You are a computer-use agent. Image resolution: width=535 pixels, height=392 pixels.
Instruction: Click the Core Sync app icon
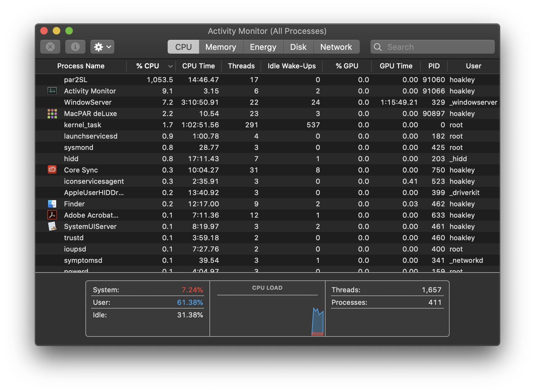pos(52,170)
